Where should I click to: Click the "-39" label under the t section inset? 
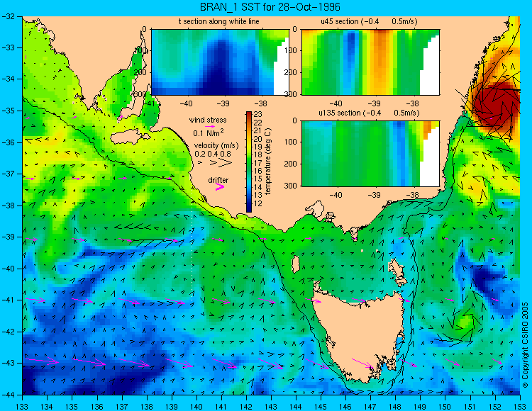(223, 103)
